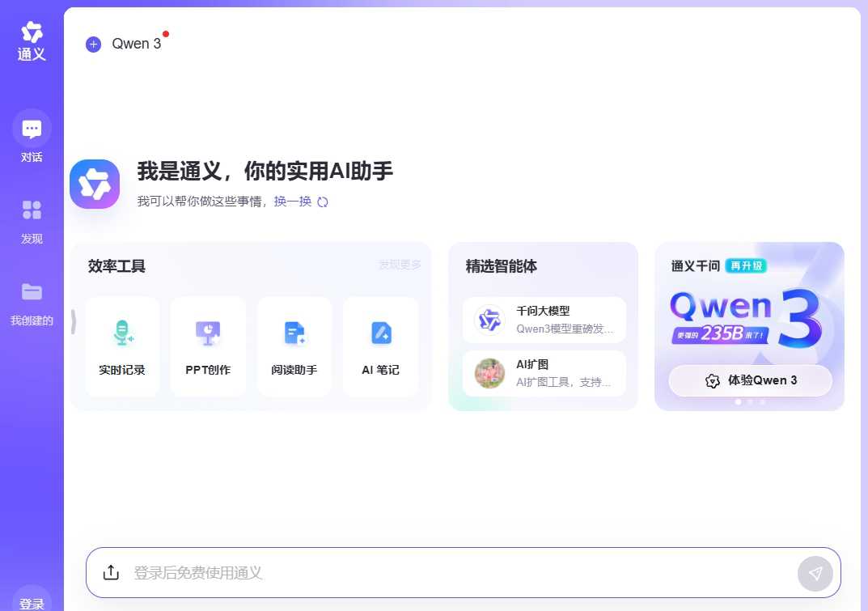Open the AI扩图 agent entry

[543, 374]
